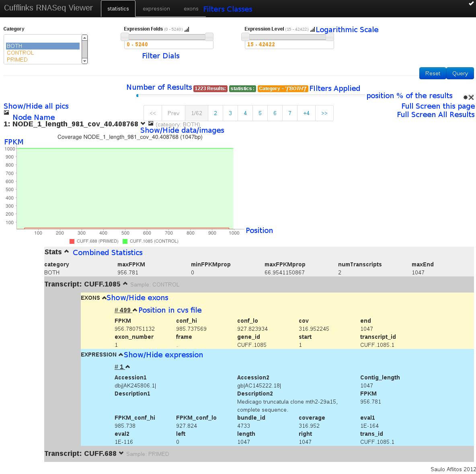Click the checkmark icon in the top bar
Screen dimensions: 476x474
tap(471, 4)
